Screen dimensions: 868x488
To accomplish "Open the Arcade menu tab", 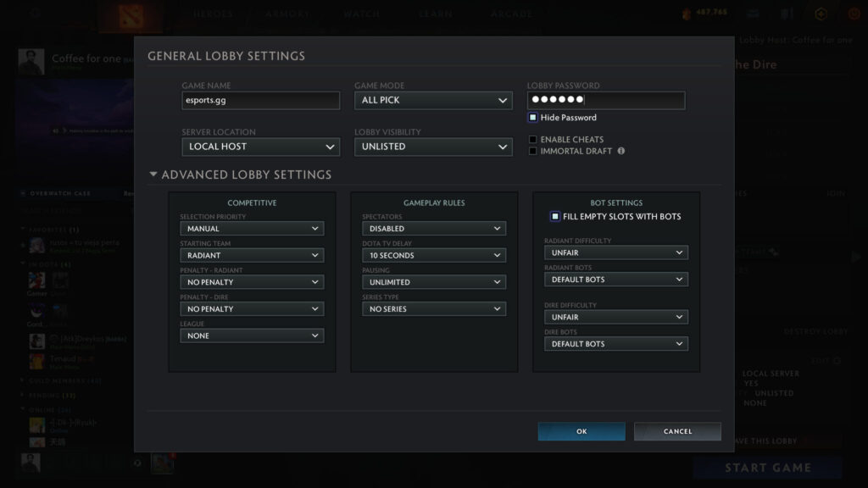I will (511, 13).
